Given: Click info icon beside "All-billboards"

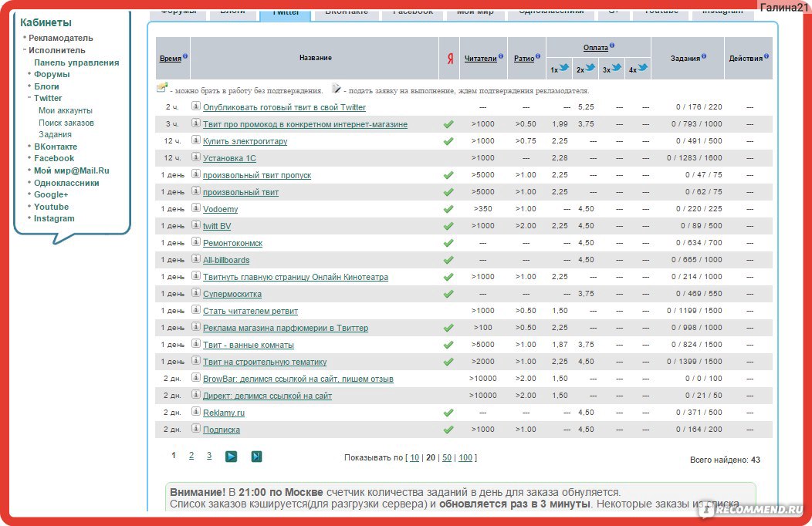Looking at the screenshot, I should (196, 258).
